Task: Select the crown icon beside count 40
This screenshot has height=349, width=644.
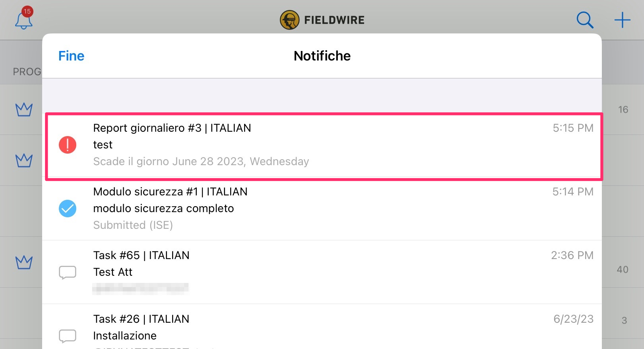Action: coord(24,262)
